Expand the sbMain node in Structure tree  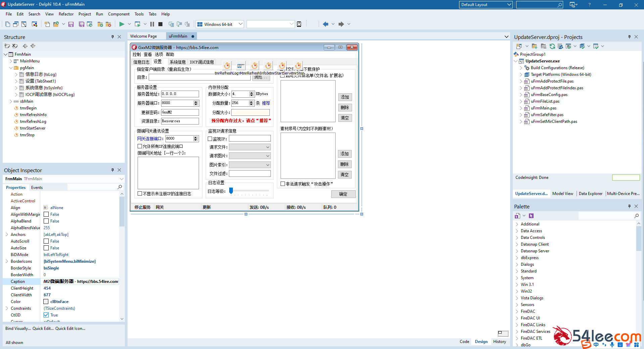click(11, 101)
